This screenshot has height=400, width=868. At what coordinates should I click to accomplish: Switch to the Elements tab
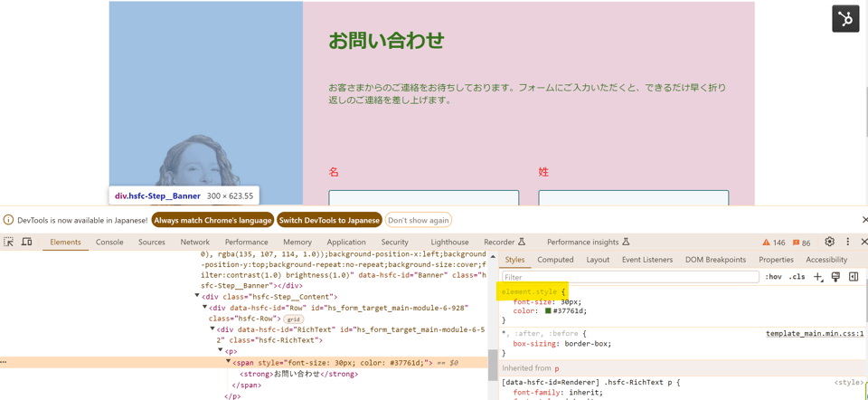65,243
